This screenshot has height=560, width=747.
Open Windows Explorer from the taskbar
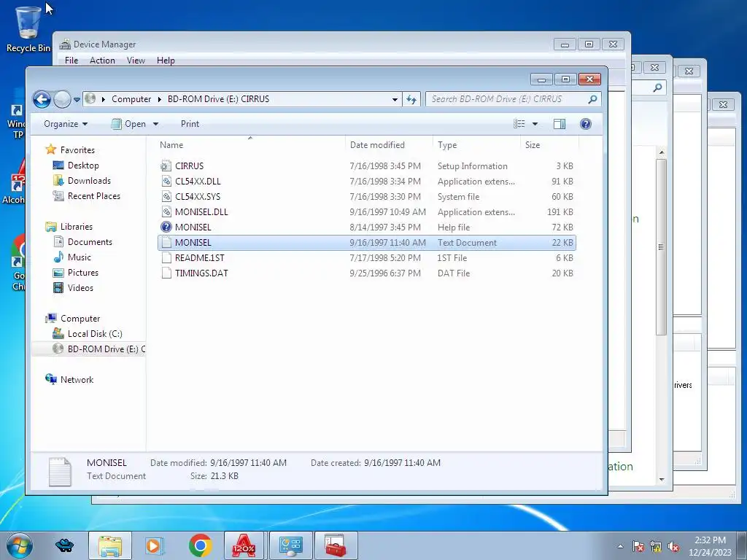tap(110, 545)
